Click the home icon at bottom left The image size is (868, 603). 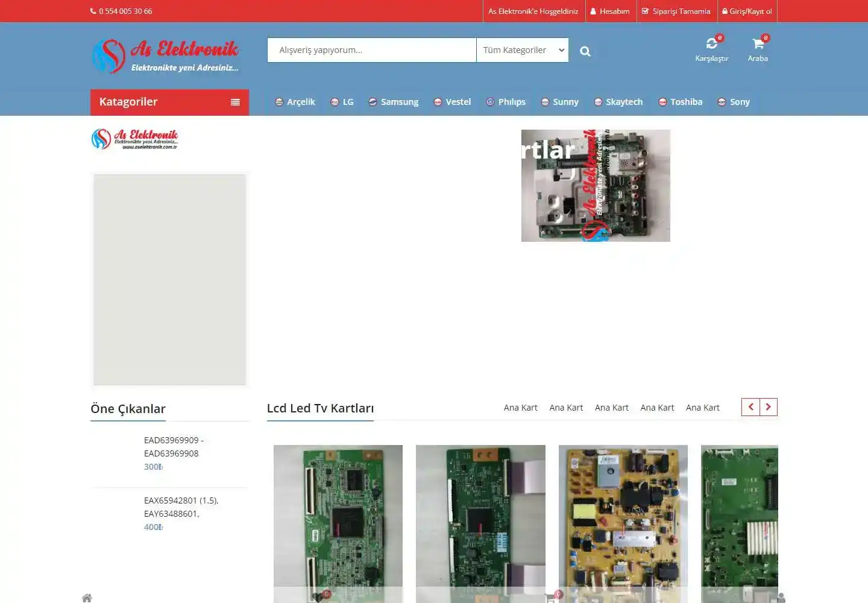pyautogui.click(x=87, y=598)
